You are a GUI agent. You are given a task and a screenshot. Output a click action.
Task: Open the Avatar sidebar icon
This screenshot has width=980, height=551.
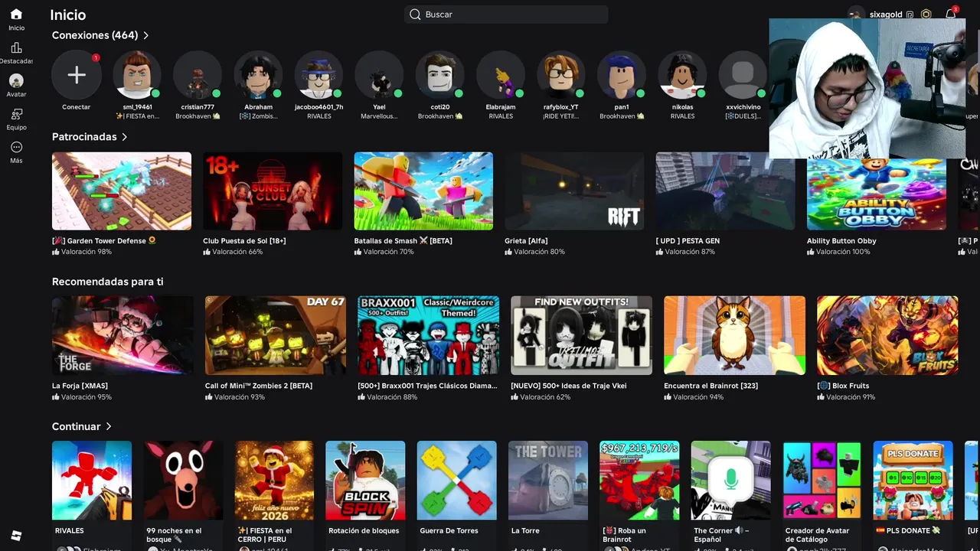[x=16, y=80]
